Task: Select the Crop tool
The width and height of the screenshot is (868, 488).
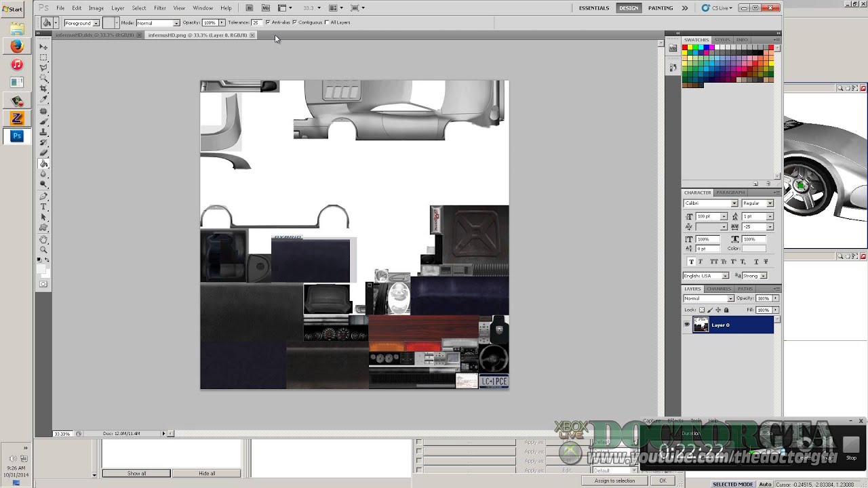Action: coord(43,87)
